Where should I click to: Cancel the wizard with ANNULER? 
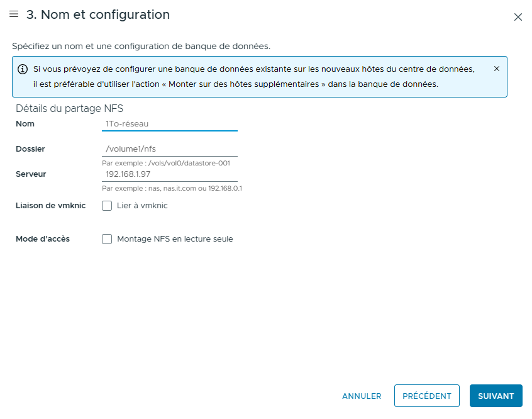tap(362, 396)
